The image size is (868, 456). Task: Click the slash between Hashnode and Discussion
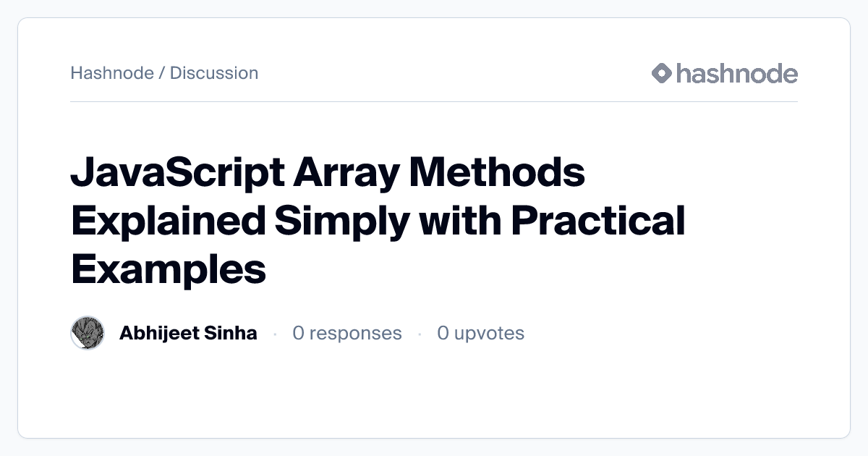click(162, 73)
